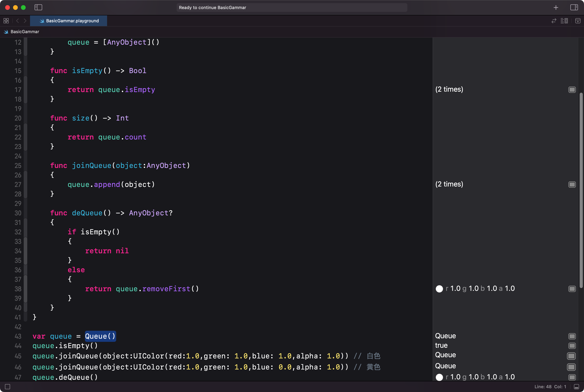Toggle code review swap arrows
This screenshot has height=392, width=584.
[x=554, y=21]
